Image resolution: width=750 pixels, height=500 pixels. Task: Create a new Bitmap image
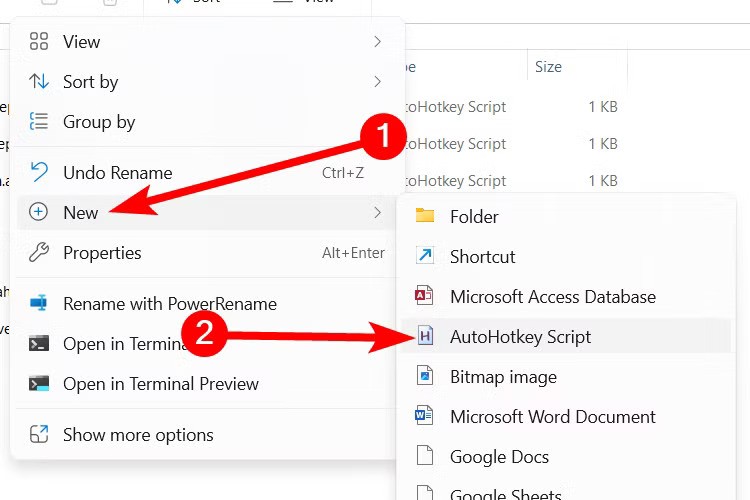coord(566,377)
